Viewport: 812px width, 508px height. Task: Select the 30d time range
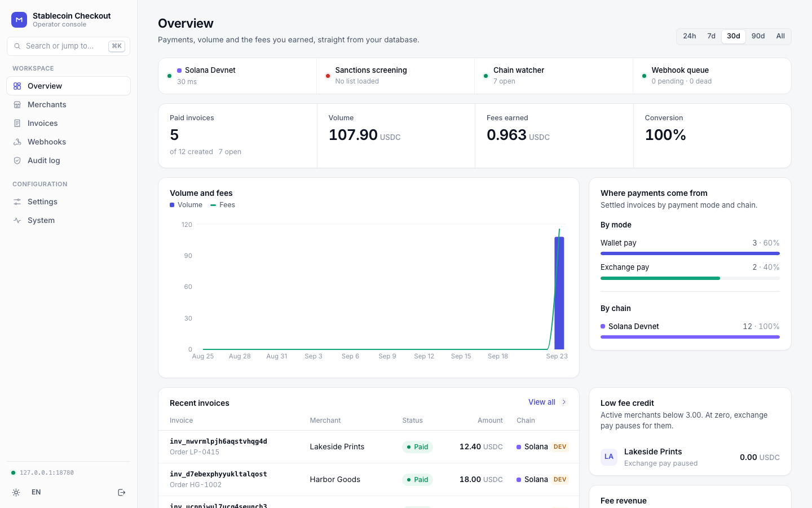click(734, 36)
